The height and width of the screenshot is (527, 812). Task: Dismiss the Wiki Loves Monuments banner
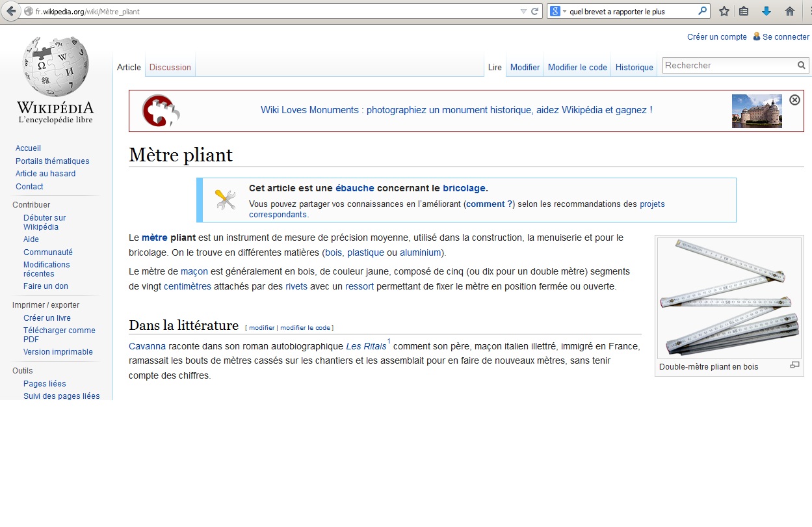coord(794,100)
